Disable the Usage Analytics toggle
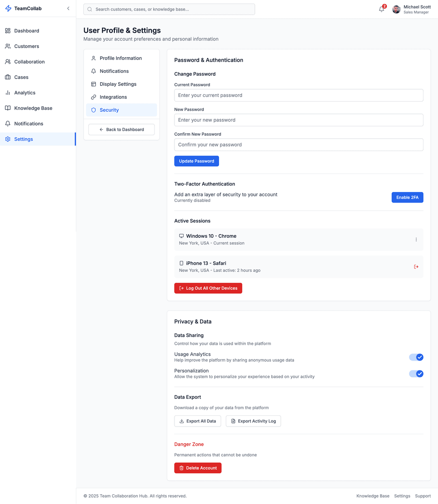The width and height of the screenshot is (438, 504). click(x=416, y=357)
